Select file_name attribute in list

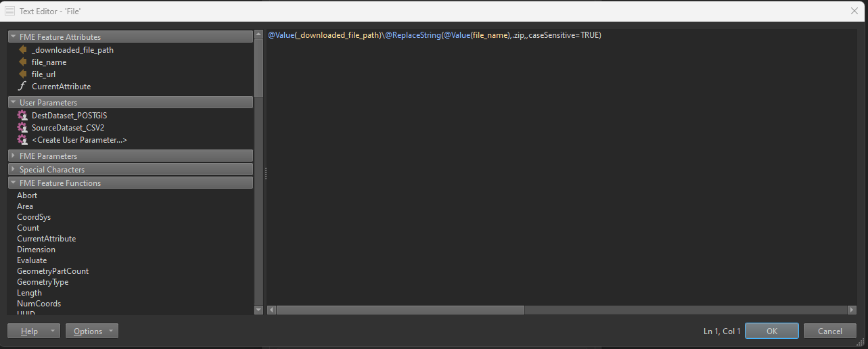click(49, 62)
